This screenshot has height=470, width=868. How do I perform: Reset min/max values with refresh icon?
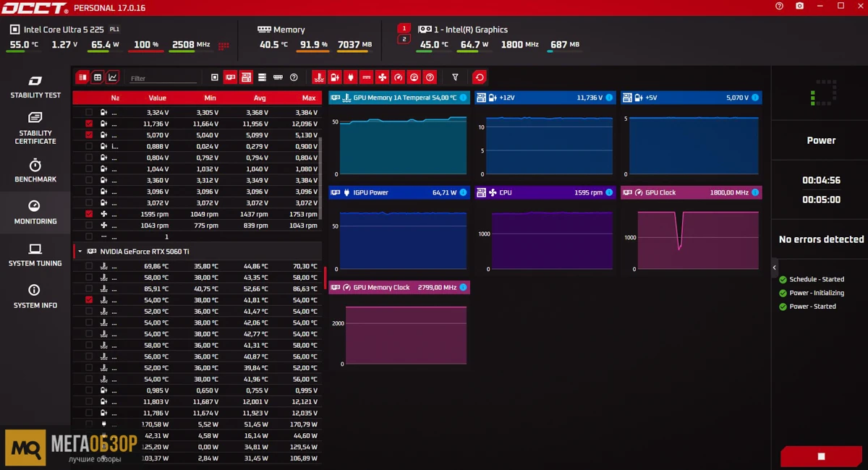(479, 77)
